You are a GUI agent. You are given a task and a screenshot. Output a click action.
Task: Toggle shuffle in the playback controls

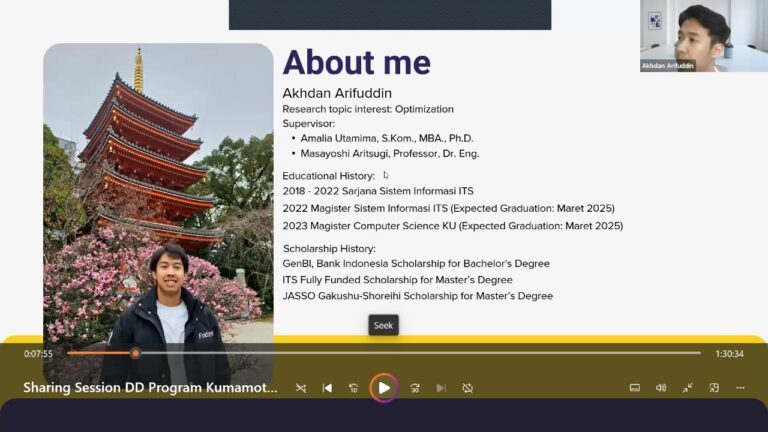(301, 388)
